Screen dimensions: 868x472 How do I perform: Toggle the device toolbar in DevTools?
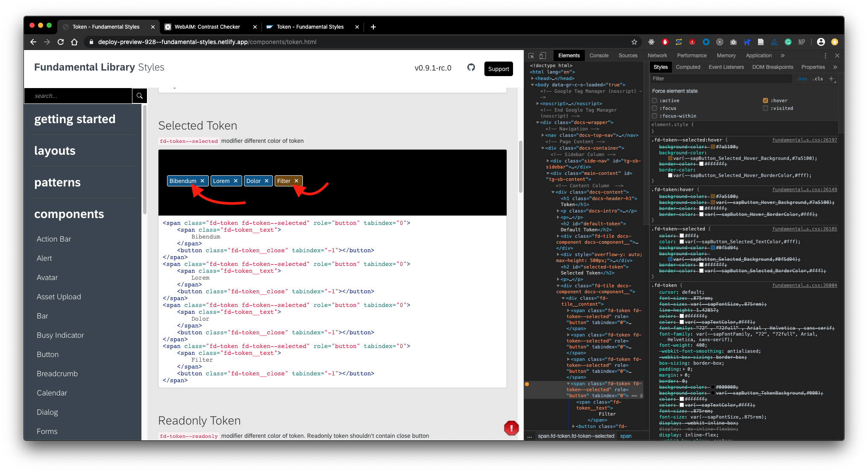[x=542, y=56]
